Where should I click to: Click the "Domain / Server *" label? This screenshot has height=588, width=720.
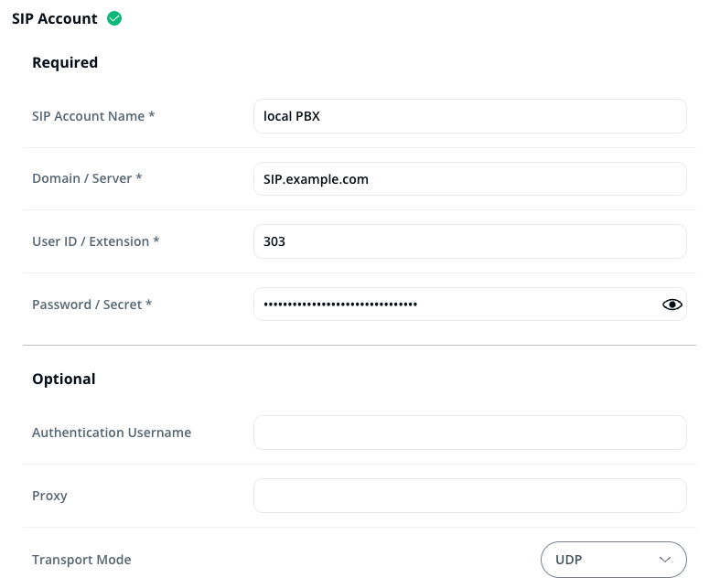[x=87, y=178]
